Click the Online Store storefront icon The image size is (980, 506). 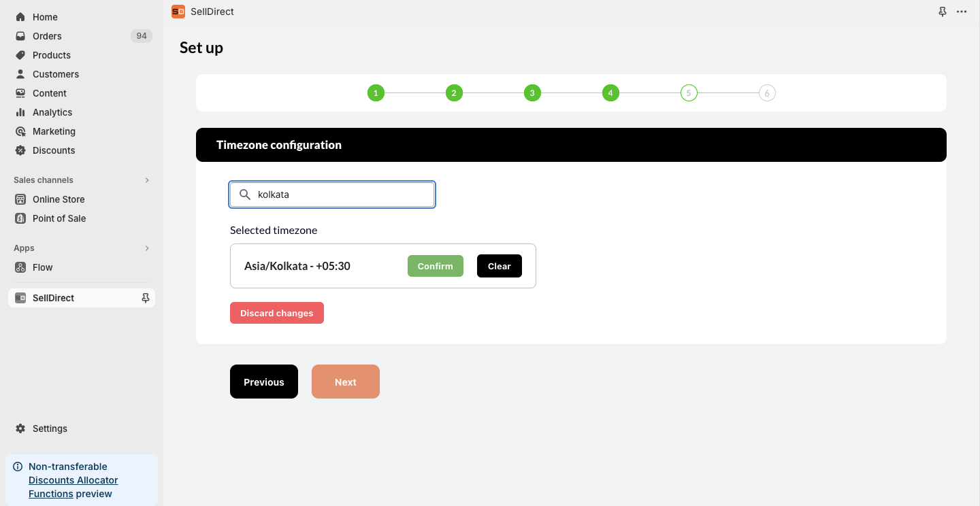tap(20, 199)
